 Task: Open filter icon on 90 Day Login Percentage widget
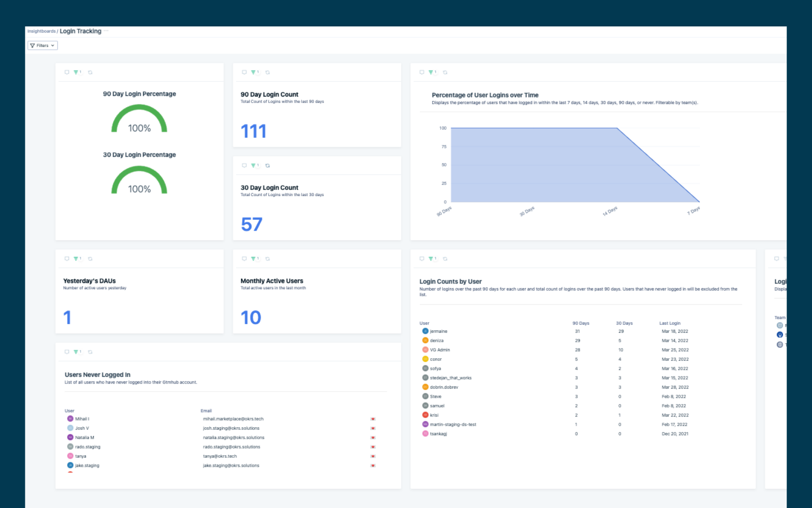77,72
